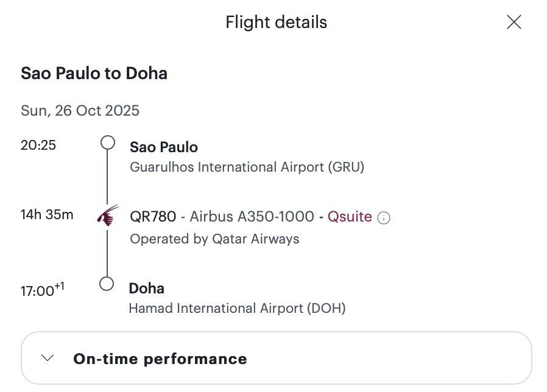The height and width of the screenshot is (392, 547).
Task: Close the Flight details dialog
Action: [514, 22]
